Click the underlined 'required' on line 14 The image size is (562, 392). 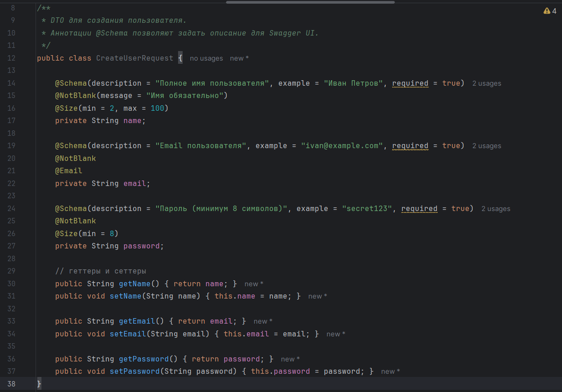(410, 83)
